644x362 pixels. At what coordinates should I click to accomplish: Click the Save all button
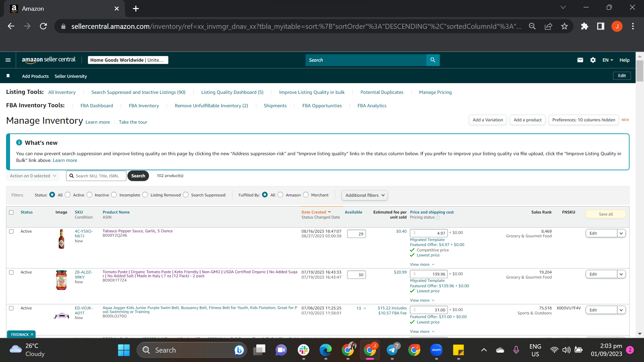point(606,214)
